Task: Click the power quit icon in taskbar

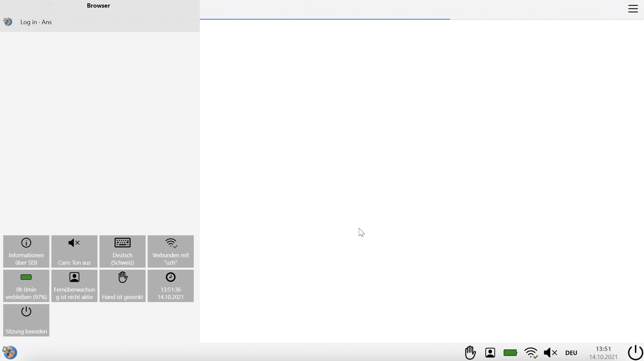Action: (635, 352)
